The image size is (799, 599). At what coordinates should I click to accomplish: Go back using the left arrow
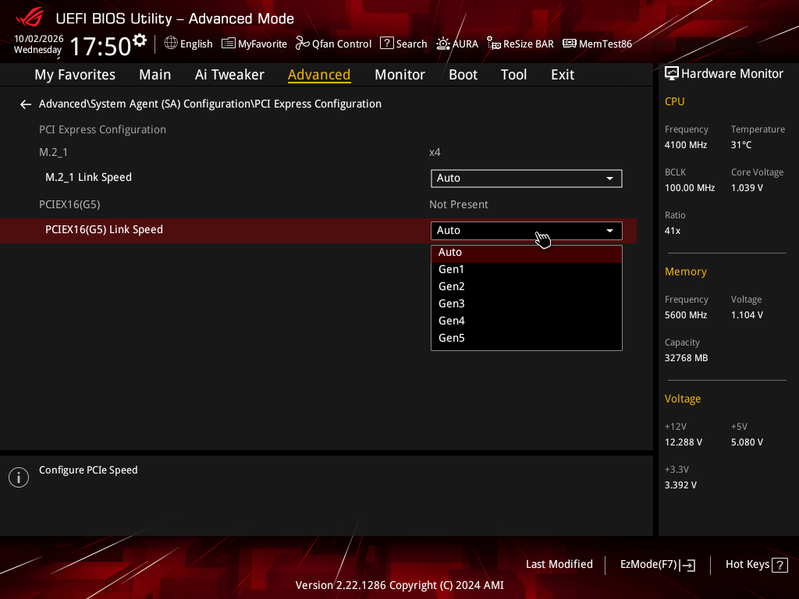[x=25, y=104]
